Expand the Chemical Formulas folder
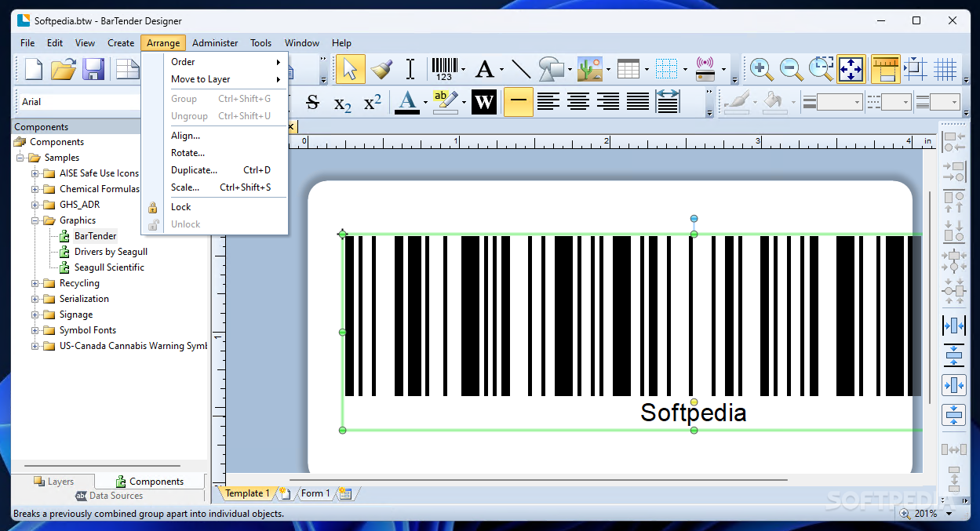Image resolution: width=980 pixels, height=531 pixels. point(35,189)
